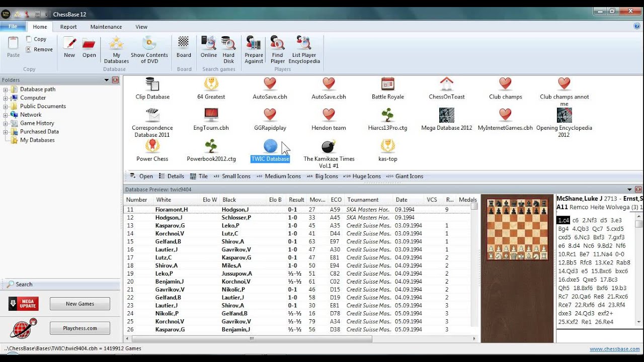The width and height of the screenshot is (644, 362).
Task: Click the New Games button
Action: click(80, 304)
